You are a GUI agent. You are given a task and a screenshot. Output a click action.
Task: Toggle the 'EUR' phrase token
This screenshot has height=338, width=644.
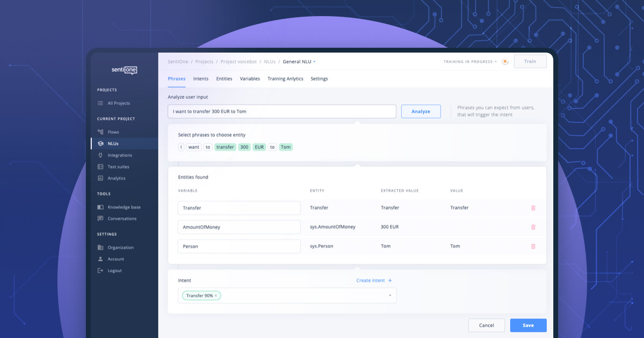pyautogui.click(x=259, y=146)
